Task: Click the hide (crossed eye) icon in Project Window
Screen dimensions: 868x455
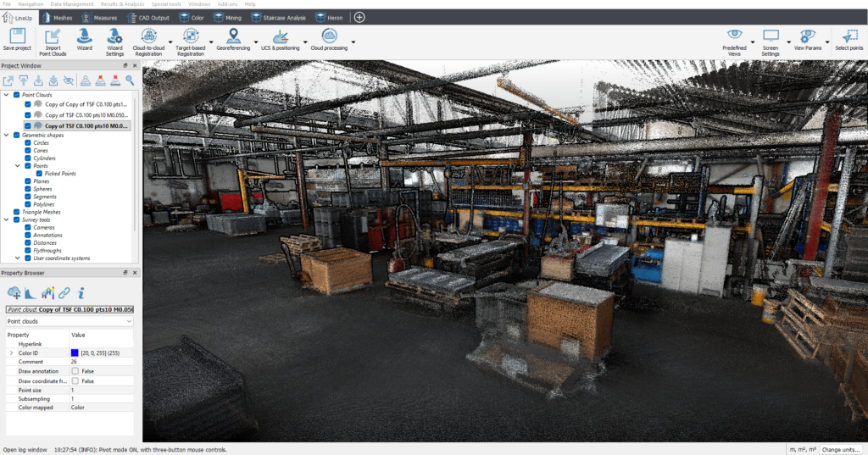Action: [68, 80]
